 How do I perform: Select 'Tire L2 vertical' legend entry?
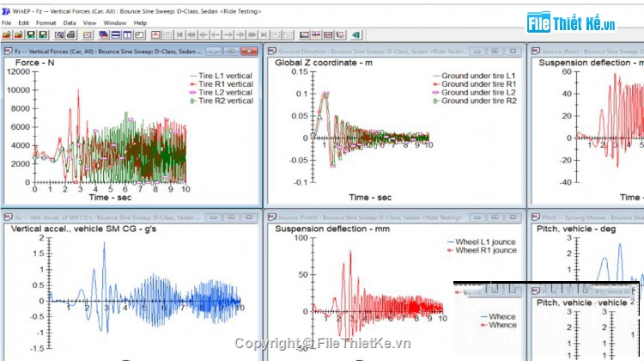pyautogui.click(x=222, y=93)
